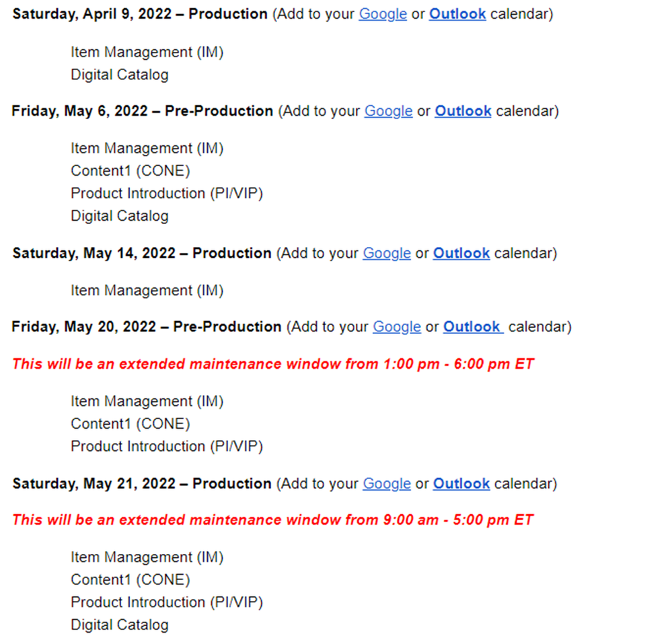Add May 6 Pre-Production to Outlook calendar

pyautogui.click(x=463, y=111)
